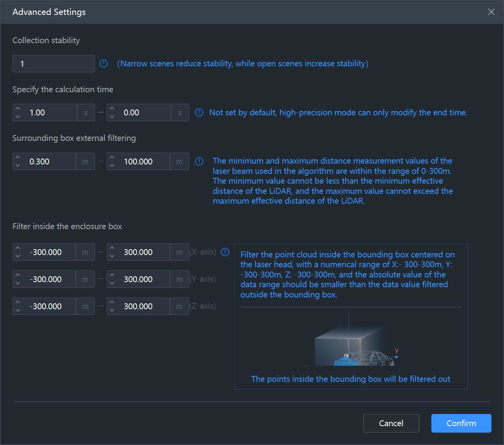Decrease Z-axis minimum -300.000
The width and height of the screenshot is (504, 445).
click(x=18, y=310)
